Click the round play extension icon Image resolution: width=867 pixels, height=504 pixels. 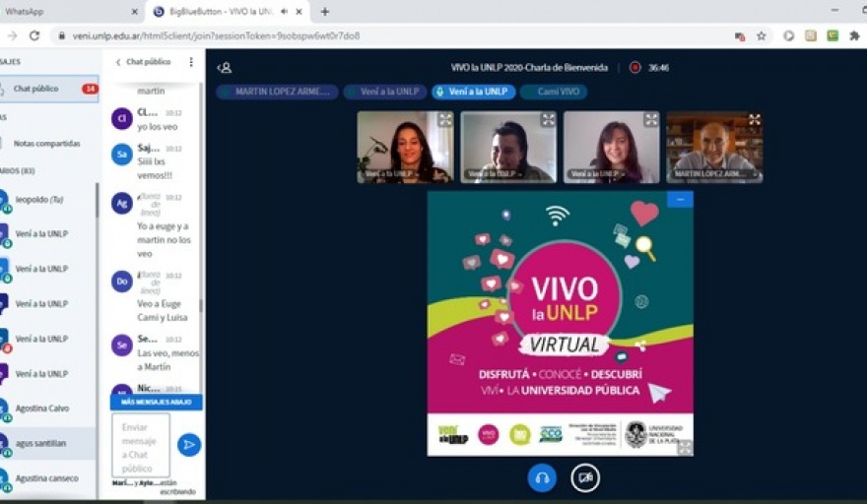[x=788, y=35]
